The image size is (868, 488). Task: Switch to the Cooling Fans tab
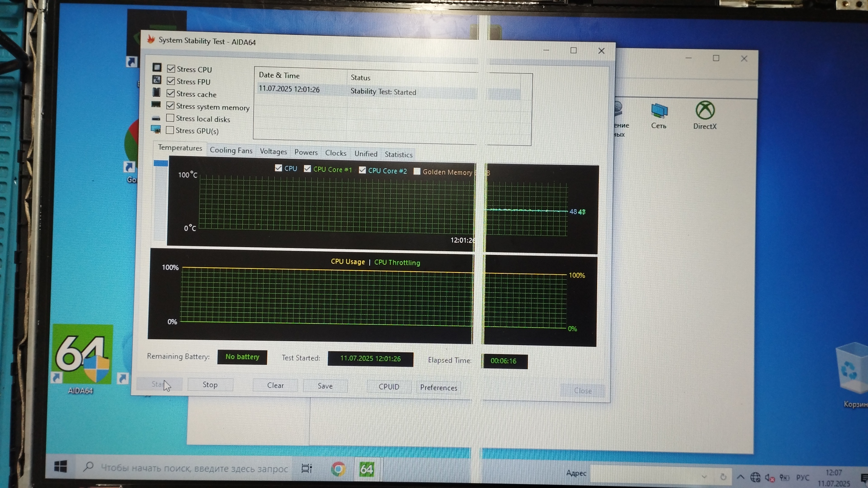pos(231,150)
